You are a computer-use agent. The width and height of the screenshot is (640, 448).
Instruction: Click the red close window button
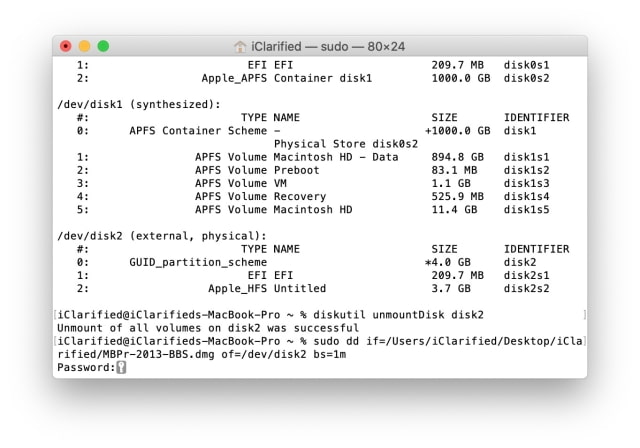click(x=66, y=46)
